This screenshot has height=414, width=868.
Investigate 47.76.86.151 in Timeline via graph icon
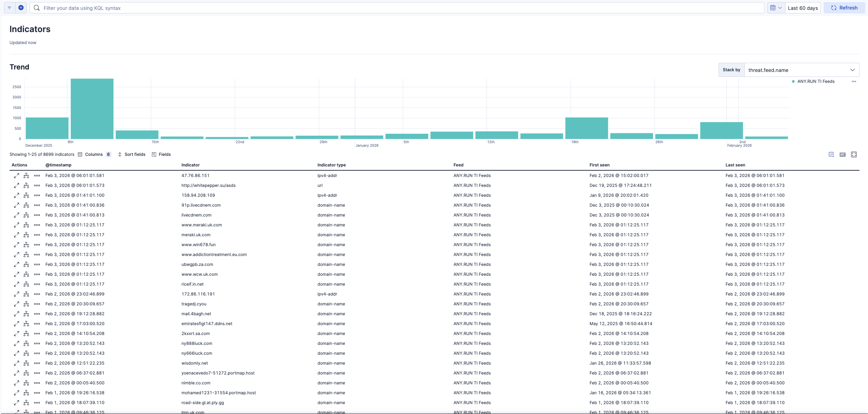26,175
